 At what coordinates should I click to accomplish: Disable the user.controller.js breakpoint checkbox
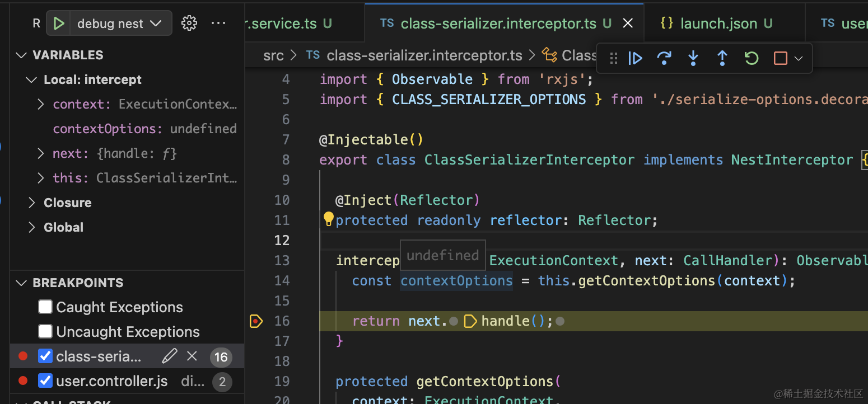pos(45,381)
